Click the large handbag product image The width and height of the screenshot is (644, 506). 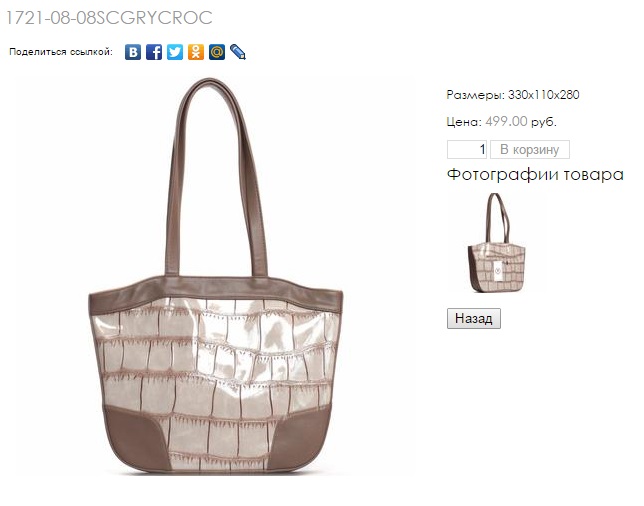(216, 276)
